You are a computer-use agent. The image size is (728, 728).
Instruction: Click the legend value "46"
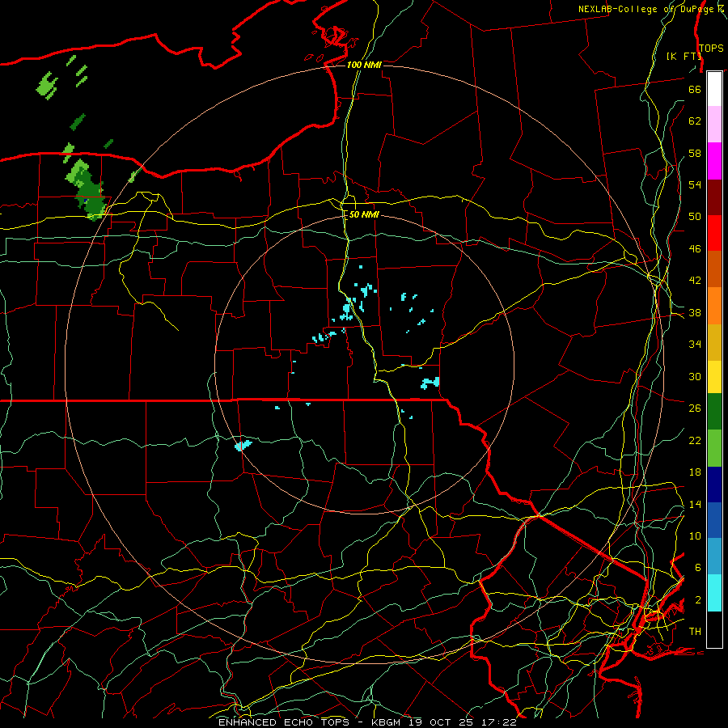[x=695, y=249]
